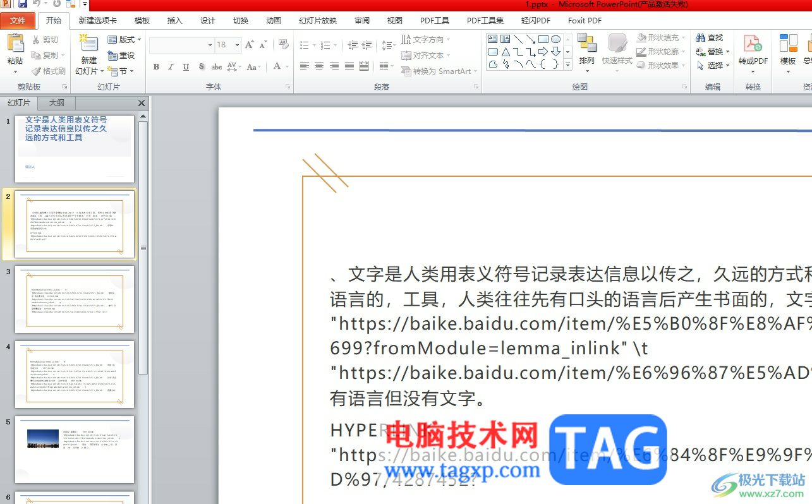Click the Foxit PDF ribbon tab
Image resolution: width=812 pixels, height=504 pixels.
[585, 21]
